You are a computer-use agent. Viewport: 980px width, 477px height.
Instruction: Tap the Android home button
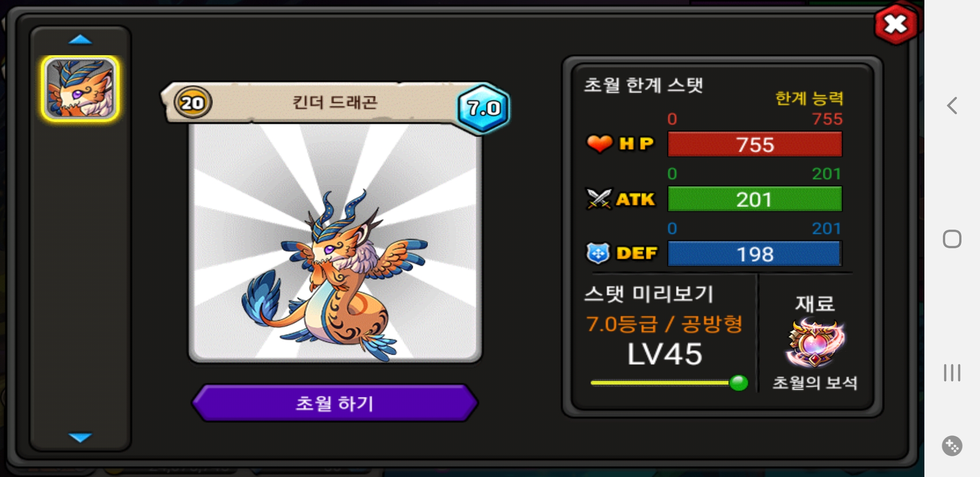pos(952,239)
